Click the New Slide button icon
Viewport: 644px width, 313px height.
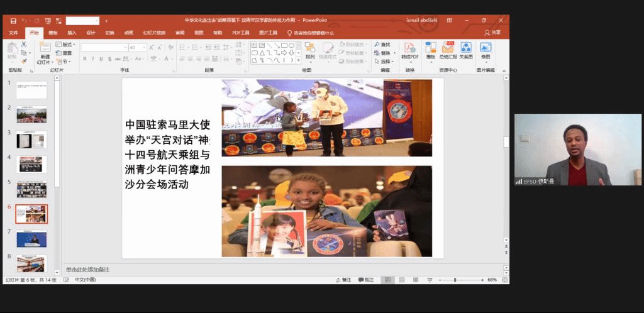(45, 48)
